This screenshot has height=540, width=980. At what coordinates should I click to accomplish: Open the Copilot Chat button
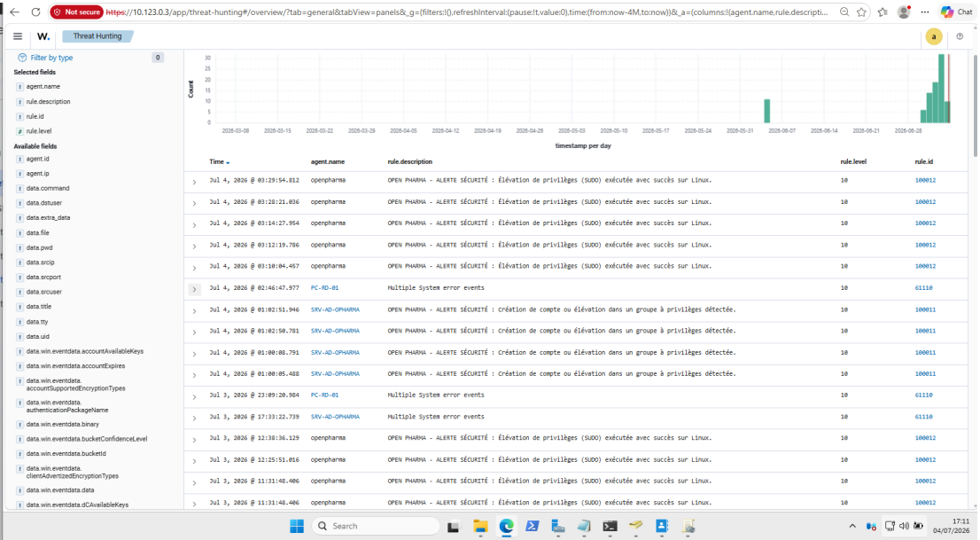pyautogui.click(x=957, y=12)
